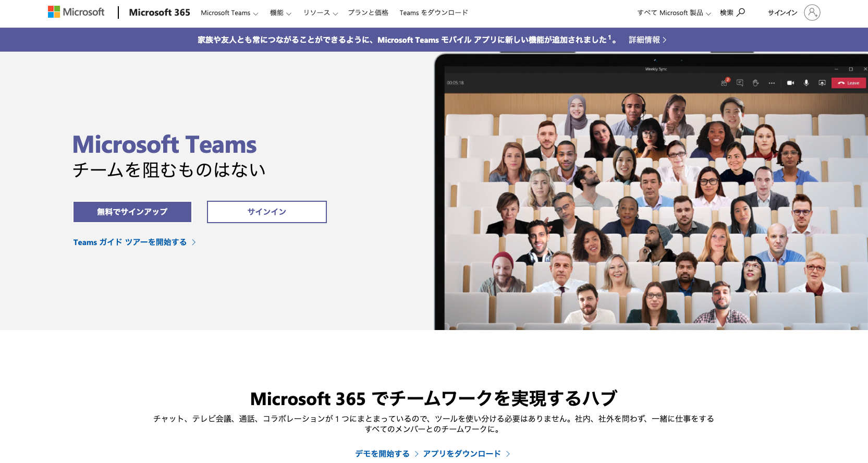This screenshot has width=868, height=463.
Task: Click the microphone icon in laptop image
Action: (x=806, y=83)
